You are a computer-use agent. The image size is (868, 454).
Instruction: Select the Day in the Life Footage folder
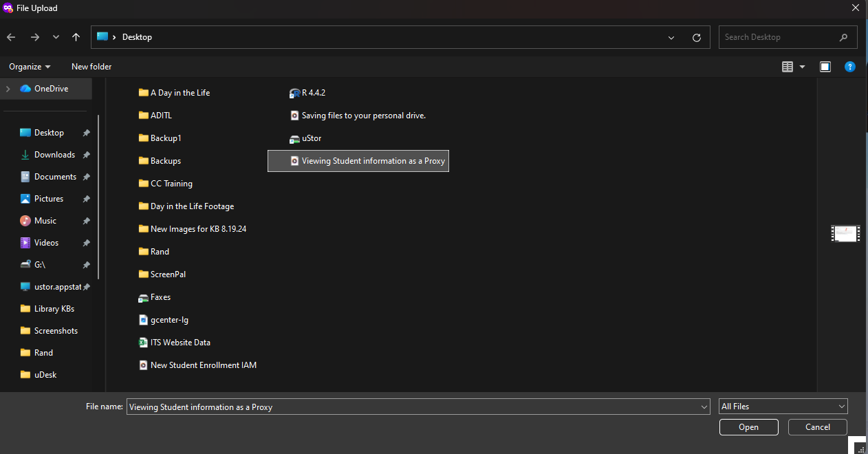coord(186,206)
